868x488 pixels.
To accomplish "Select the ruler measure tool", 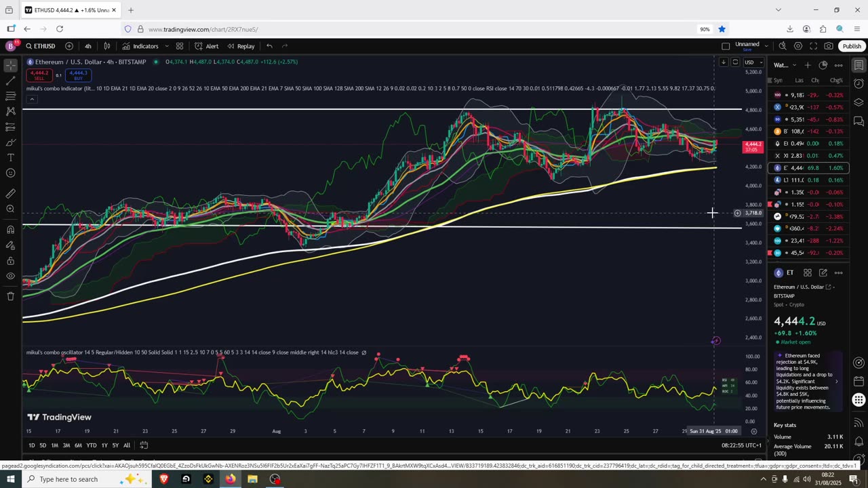I will tap(10, 193).
